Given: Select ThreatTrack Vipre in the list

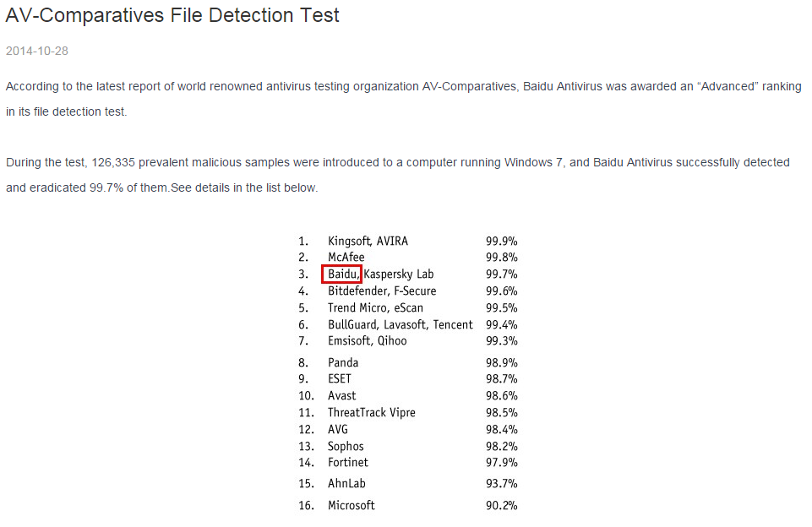Looking at the screenshot, I should pyautogui.click(x=372, y=412).
